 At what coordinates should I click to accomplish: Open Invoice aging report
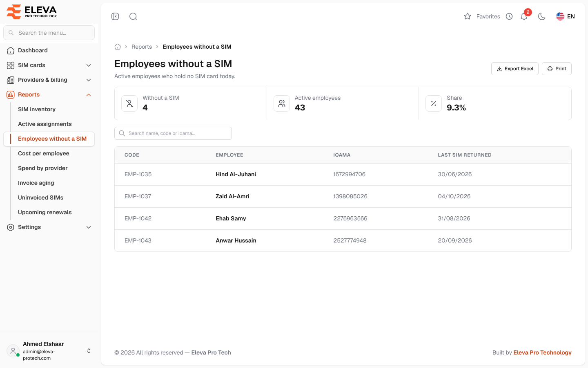point(36,183)
